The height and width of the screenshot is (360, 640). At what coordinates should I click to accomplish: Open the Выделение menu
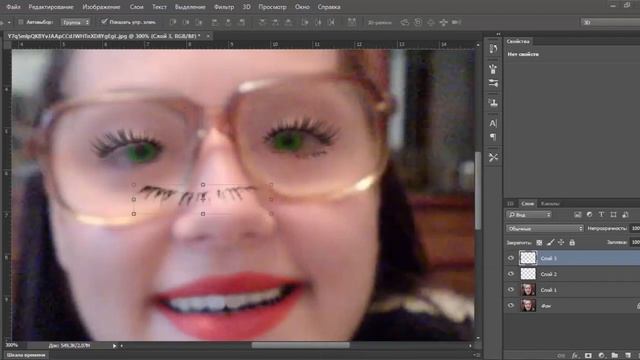[x=190, y=7]
